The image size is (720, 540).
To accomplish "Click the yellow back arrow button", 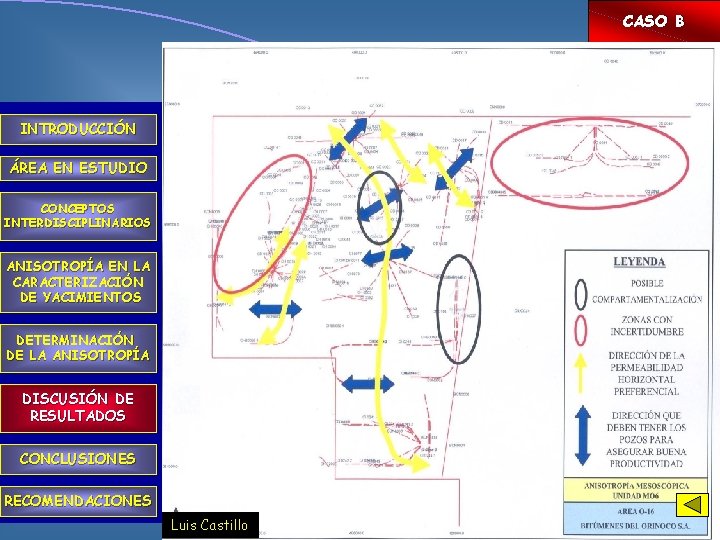I will coord(692,505).
